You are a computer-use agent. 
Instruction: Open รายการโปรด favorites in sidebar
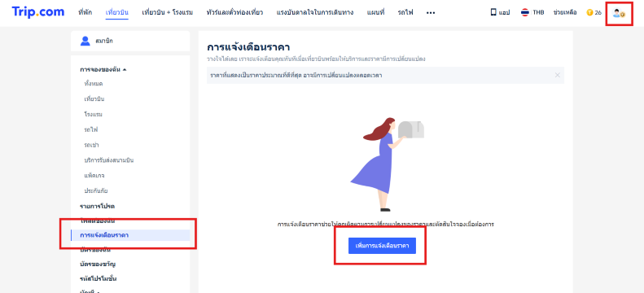click(x=98, y=206)
